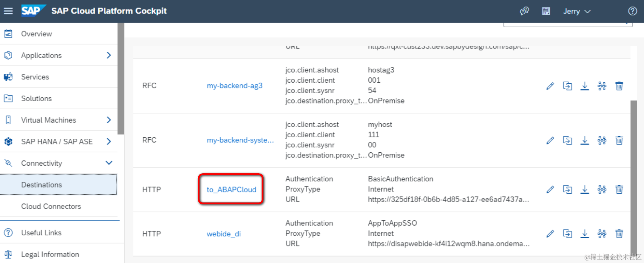
Task: Clone the my-backend-ag3 destination
Action: 568,86
